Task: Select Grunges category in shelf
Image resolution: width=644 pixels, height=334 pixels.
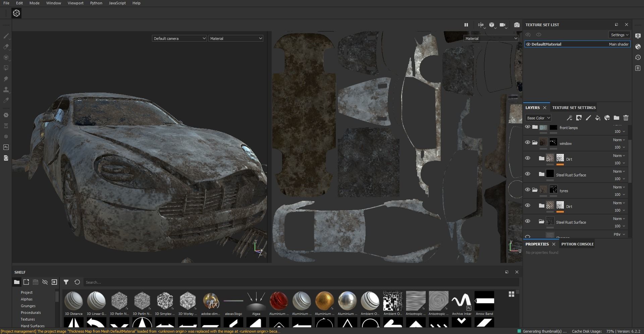Action: click(x=28, y=306)
